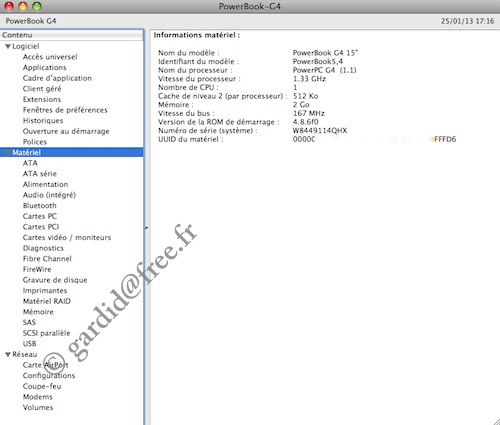This screenshot has width=500, height=425.
Task: Click the Contenu column header
Action: click(x=71, y=35)
